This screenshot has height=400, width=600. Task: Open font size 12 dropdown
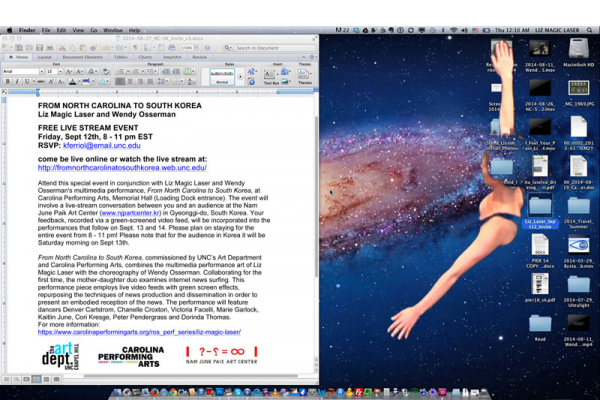pos(60,72)
